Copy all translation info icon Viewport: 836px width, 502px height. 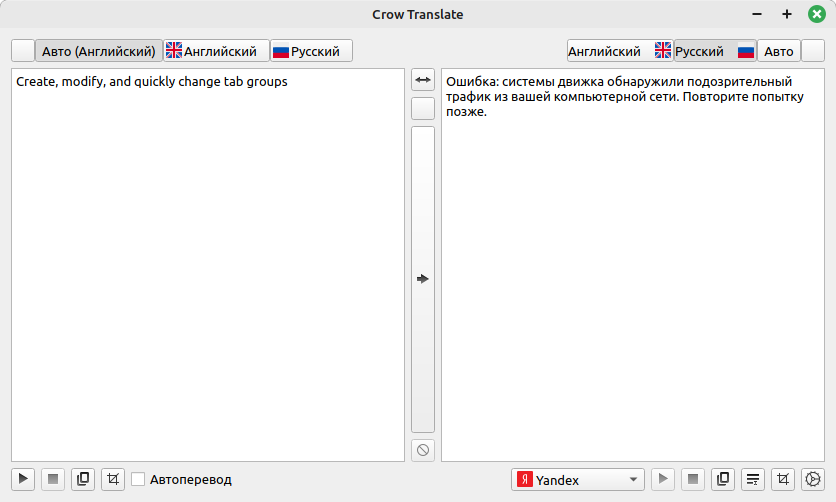[x=754, y=480]
